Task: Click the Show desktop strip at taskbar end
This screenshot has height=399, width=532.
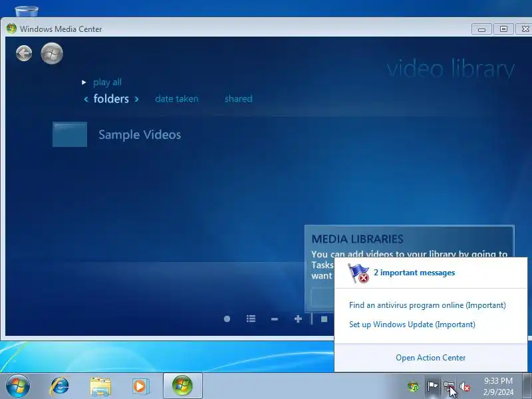Action: [527, 386]
